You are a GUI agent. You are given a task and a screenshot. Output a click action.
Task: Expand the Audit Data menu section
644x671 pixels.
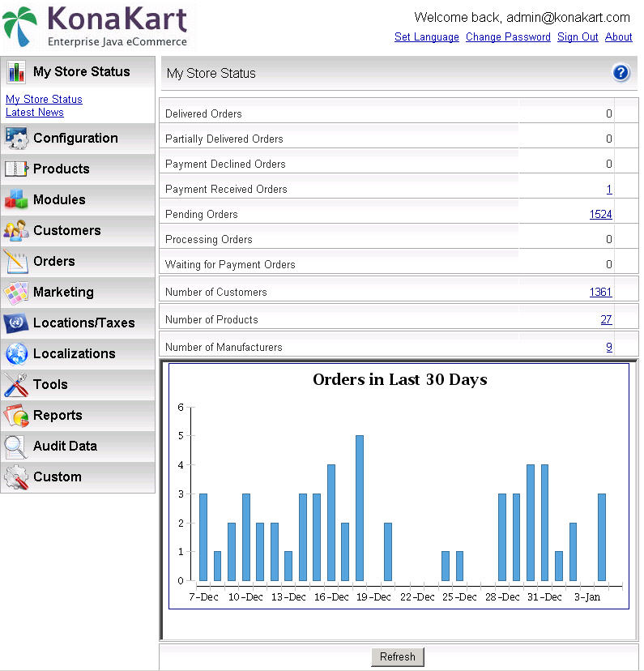[x=78, y=447]
